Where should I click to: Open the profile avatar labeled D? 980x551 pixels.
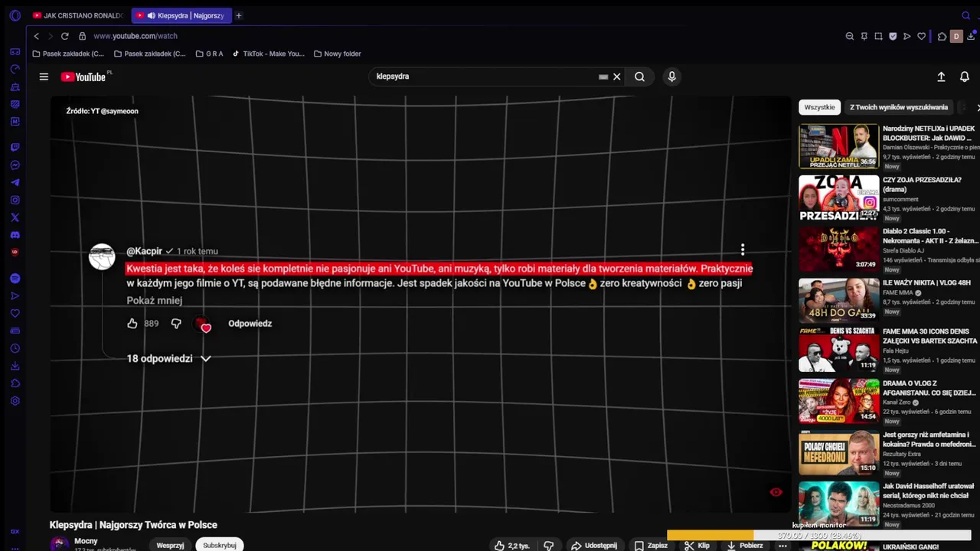click(x=955, y=36)
